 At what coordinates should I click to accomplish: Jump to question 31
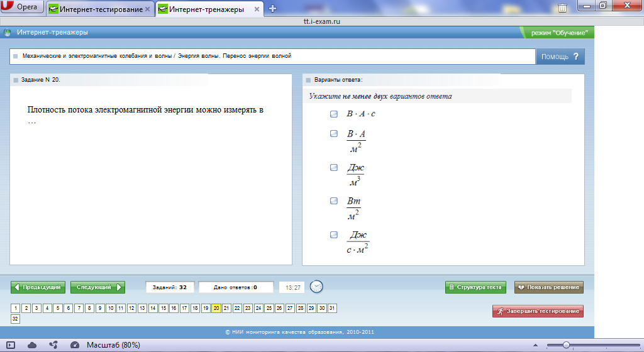[332, 308]
